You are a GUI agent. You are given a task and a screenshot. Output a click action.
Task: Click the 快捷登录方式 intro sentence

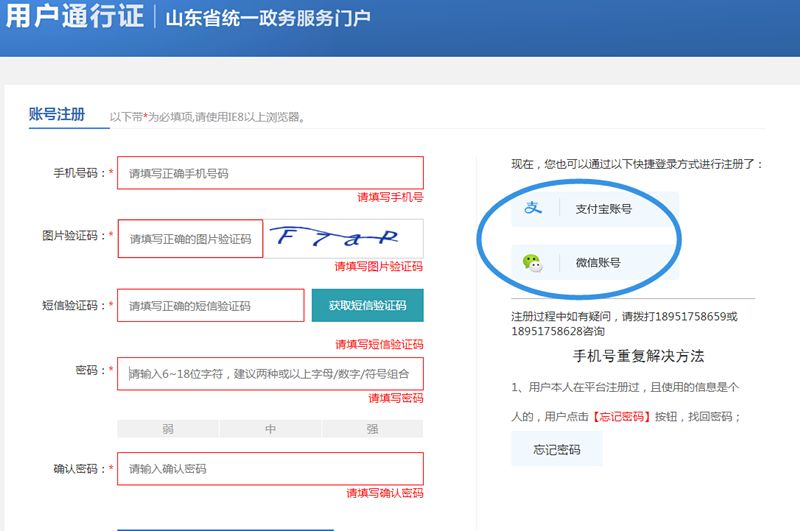coord(637,164)
